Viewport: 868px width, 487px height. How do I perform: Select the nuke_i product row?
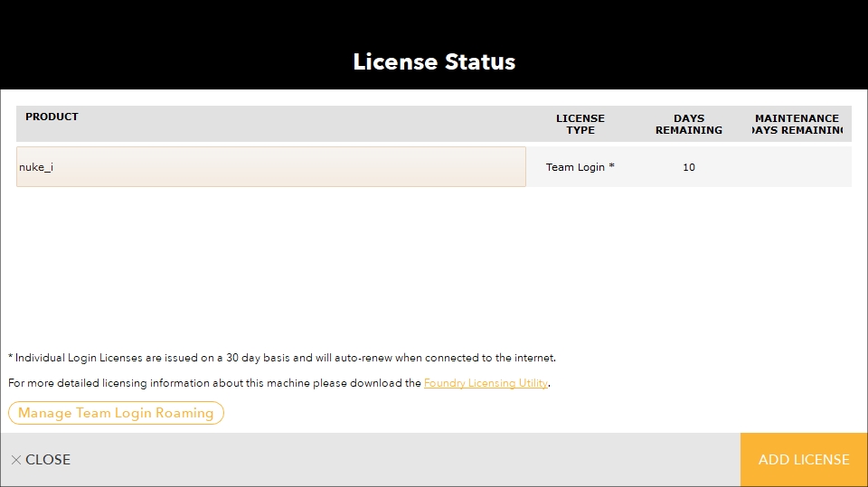pyautogui.click(x=270, y=167)
